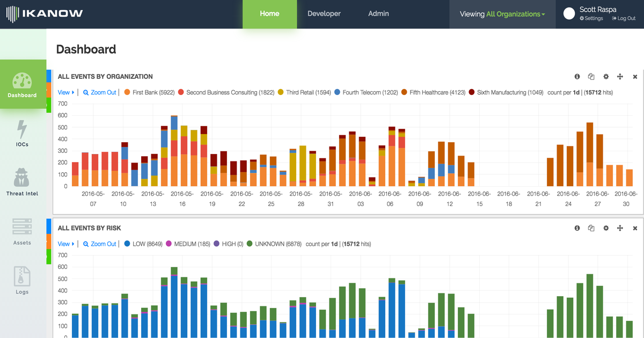This screenshot has width=644, height=338.
Task: Duplicate the All Events by Organization widget
Action: 591,77
